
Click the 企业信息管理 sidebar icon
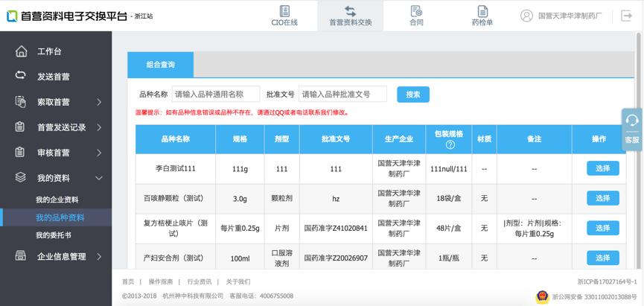(21, 256)
